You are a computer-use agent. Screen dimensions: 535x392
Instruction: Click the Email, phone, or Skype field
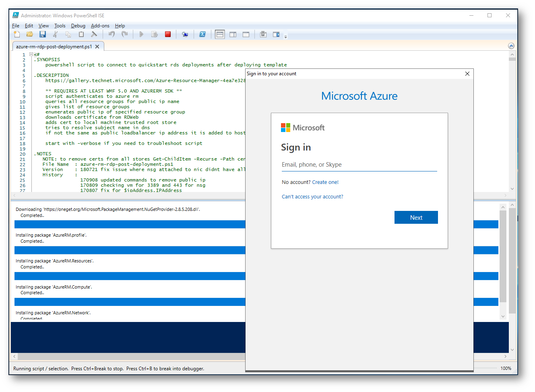point(359,165)
